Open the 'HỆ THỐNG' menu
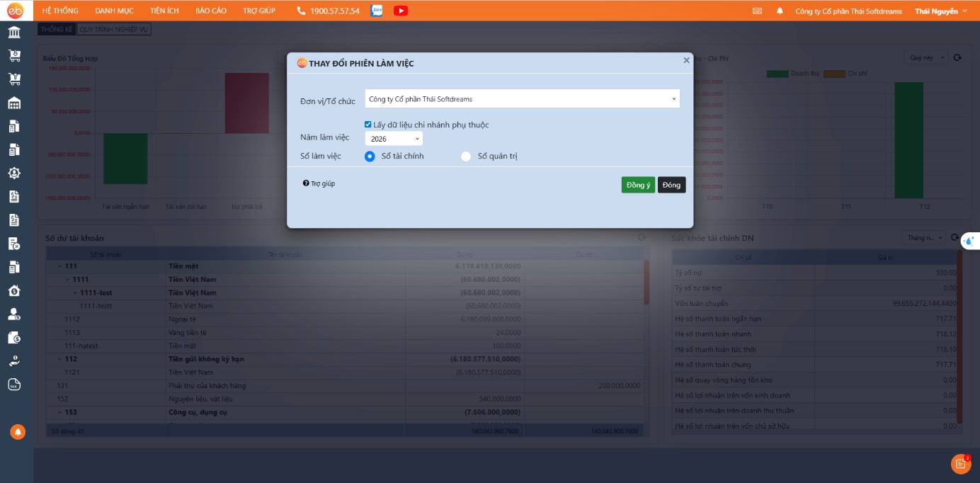The image size is (980, 483). click(x=60, y=11)
